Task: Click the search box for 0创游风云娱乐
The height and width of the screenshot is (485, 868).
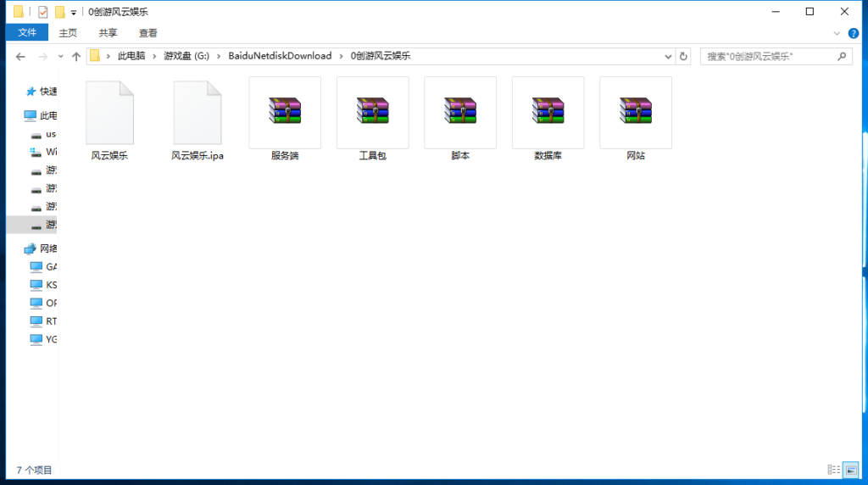Action: click(x=767, y=56)
